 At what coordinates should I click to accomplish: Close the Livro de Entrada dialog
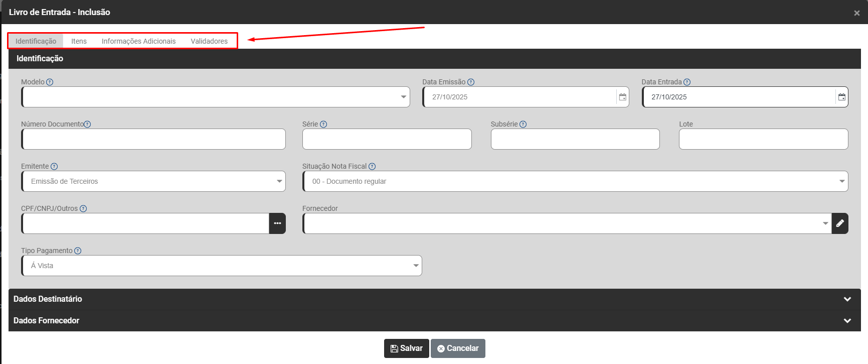tap(856, 13)
